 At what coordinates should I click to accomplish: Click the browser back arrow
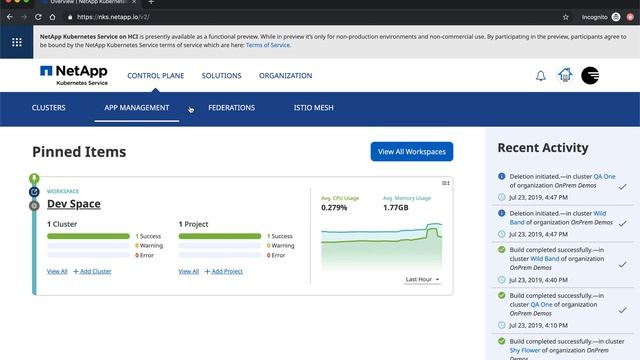(10, 17)
